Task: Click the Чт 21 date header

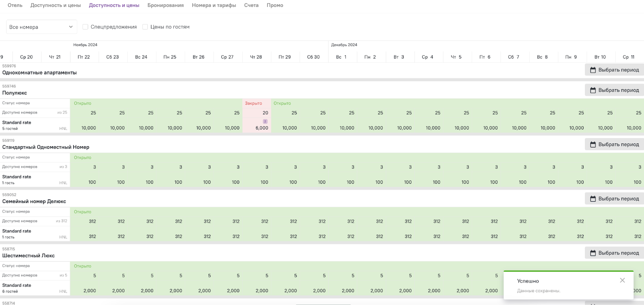Action: coord(55,57)
